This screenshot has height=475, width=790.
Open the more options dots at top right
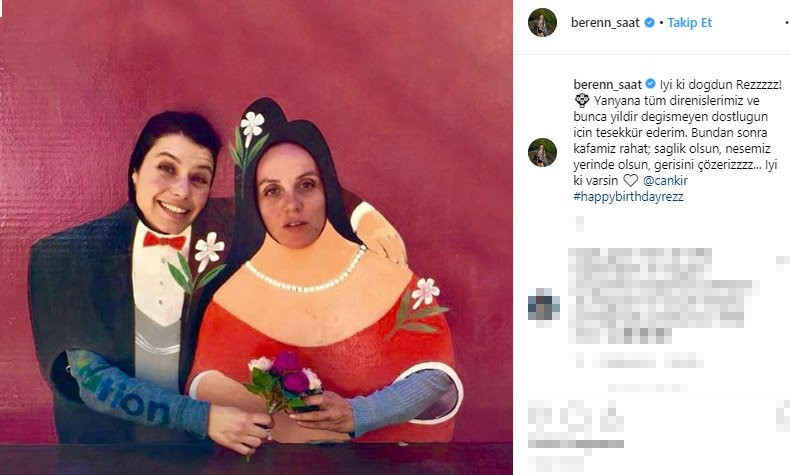pos(786,23)
